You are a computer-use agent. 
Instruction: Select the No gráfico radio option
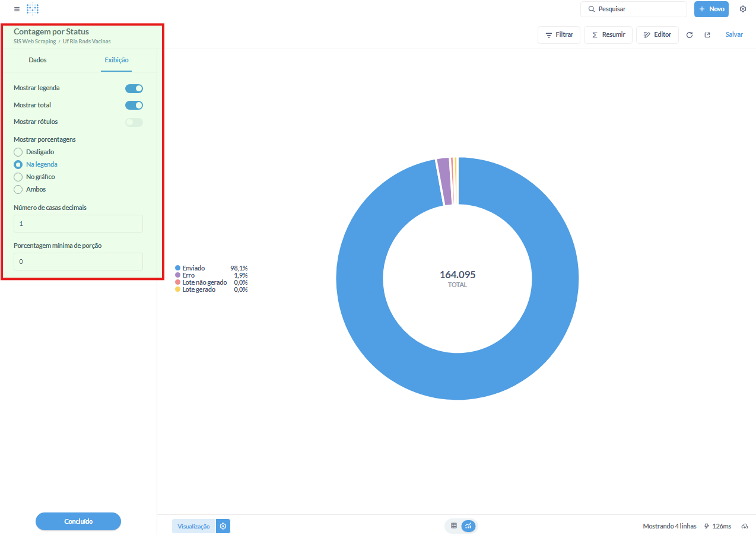(18, 177)
